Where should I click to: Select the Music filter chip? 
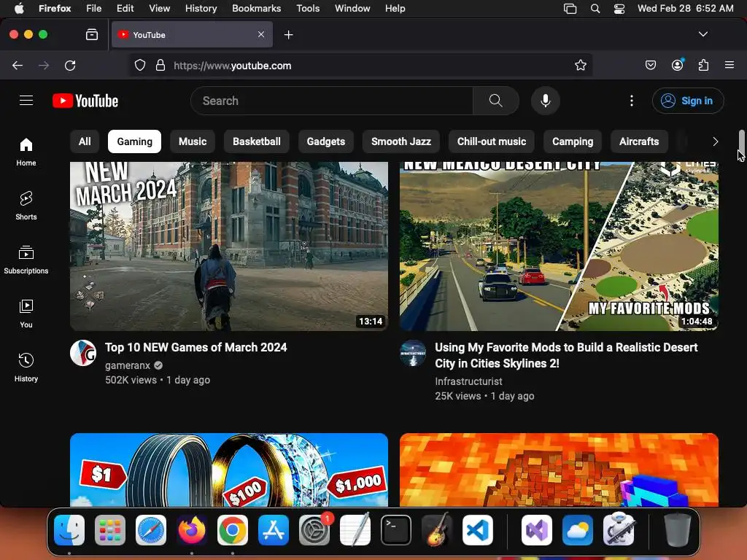193,141
